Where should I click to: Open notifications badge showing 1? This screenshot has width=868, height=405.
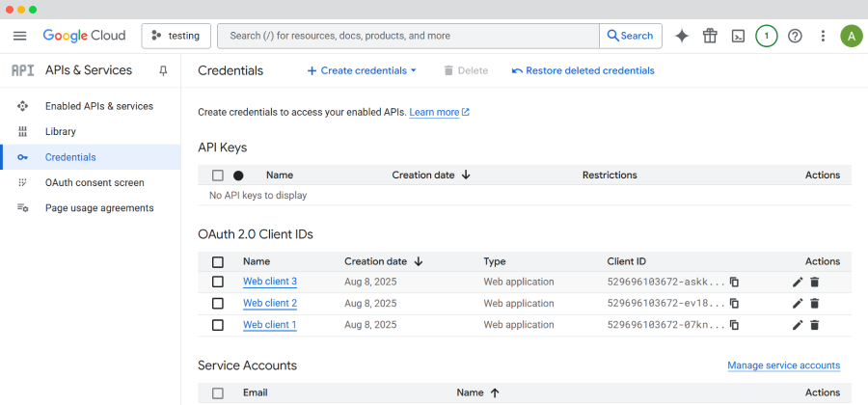[766, 36]
